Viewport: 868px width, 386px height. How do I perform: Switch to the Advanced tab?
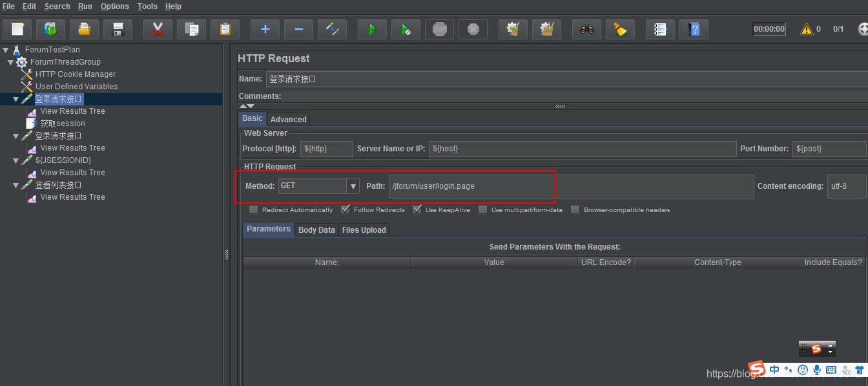coord(289,120)
